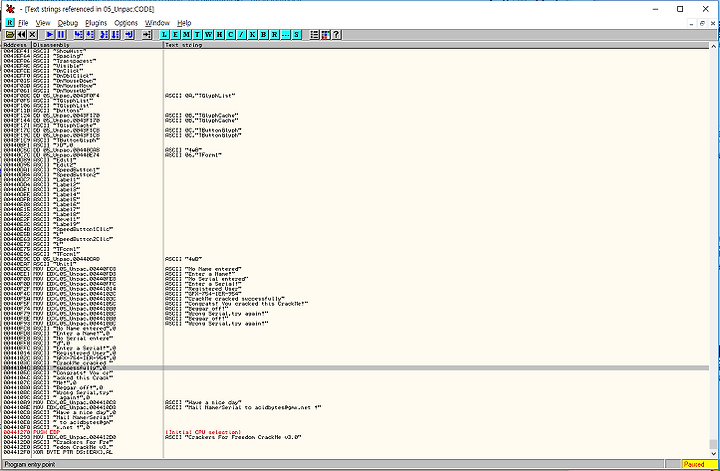This screenshot has height=471, width=720.
Task: Sort by the Disassembly column header
Action: pyautogui.click(x=97, y=45)
